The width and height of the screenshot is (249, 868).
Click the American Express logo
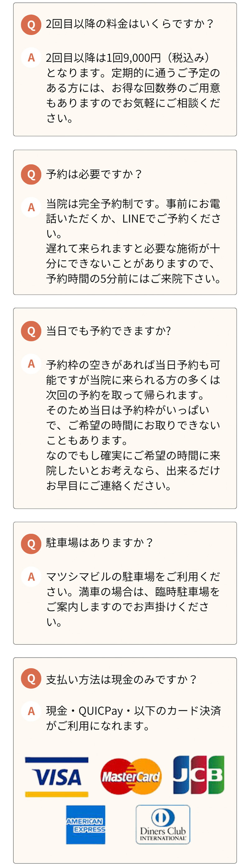coord(86,825)
